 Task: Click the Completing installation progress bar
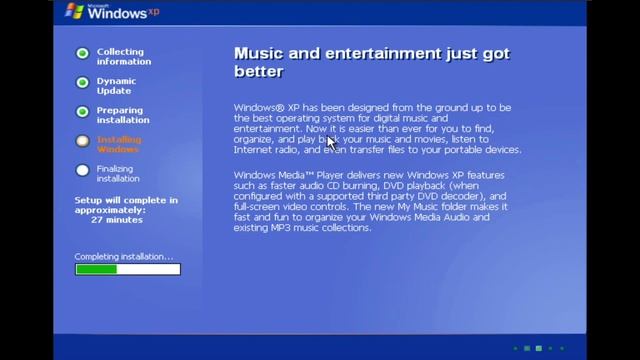click(x=128, y=269)
